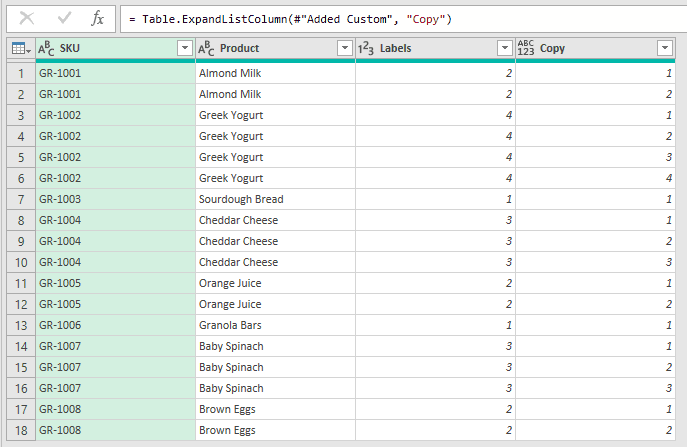Select the SKU column header
Screen dimensions: 687x447
[115, 48]
